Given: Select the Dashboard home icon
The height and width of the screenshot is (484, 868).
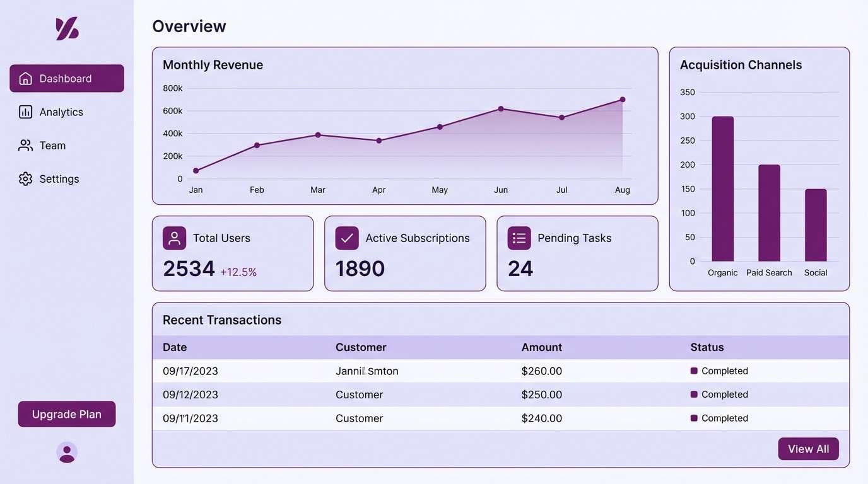Looking at the screenshot, I should (25, 78).
